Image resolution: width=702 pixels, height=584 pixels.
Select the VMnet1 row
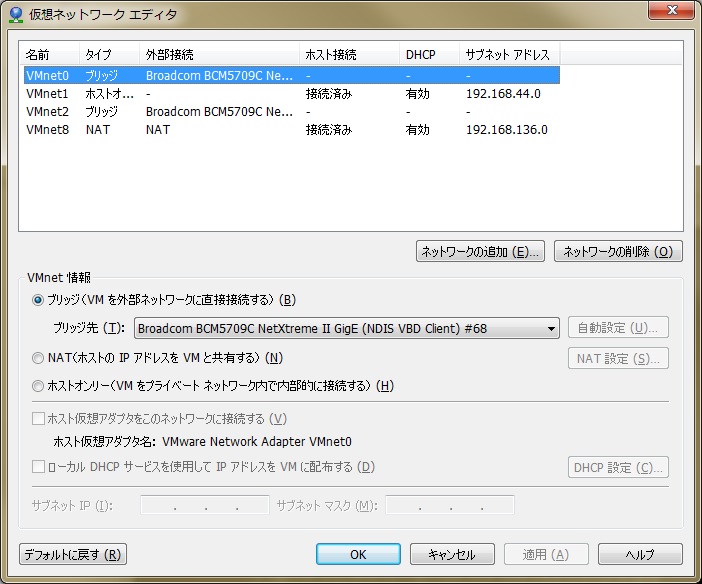pos(291,94)
